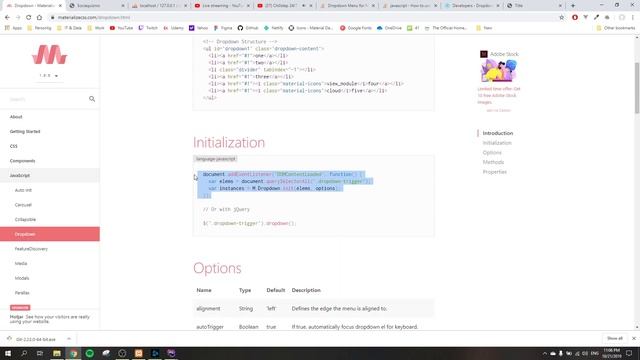Jump to Introduction in table of contents
The width and height of the screenshot is (640, 360).
(498, 133)
